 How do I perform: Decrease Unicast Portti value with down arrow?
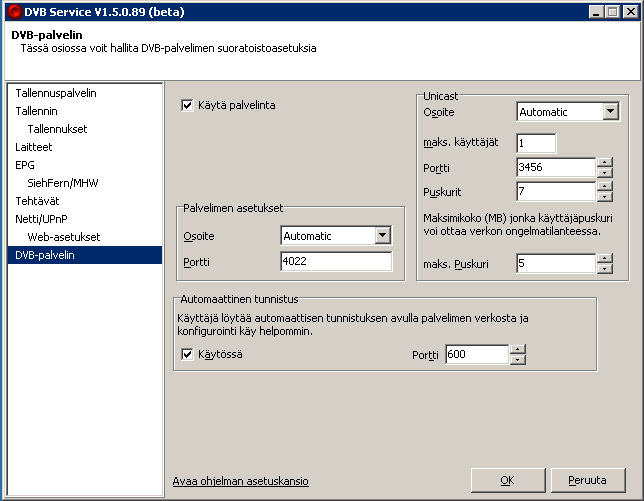pos(605,173)
